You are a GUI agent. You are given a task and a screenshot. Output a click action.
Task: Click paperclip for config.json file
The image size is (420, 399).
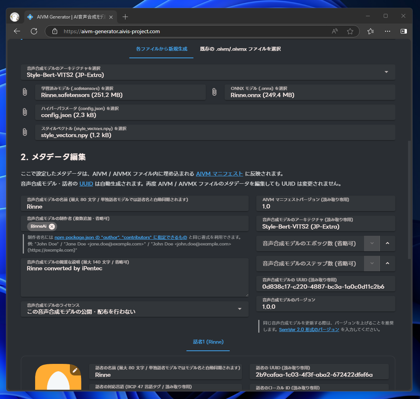(x=25, y=112)
